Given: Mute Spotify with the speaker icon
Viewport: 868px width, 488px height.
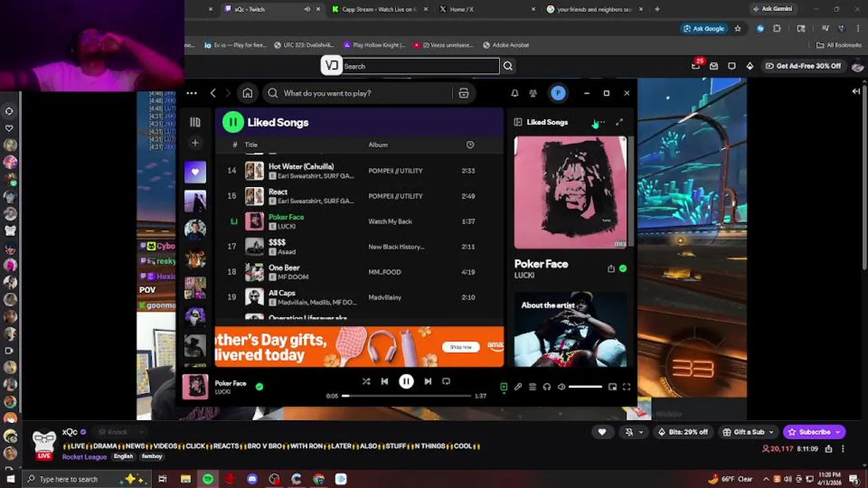Looking at the screenshot, I should coord(561,387).
